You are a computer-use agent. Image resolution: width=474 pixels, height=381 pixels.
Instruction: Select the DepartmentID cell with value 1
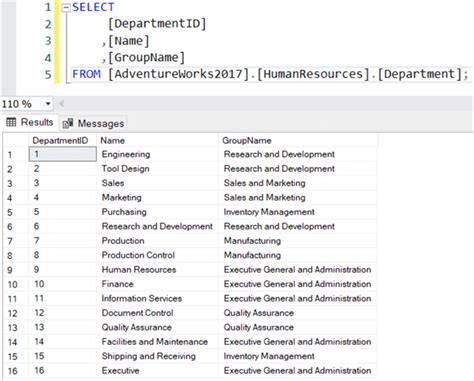tap(63, 154)
